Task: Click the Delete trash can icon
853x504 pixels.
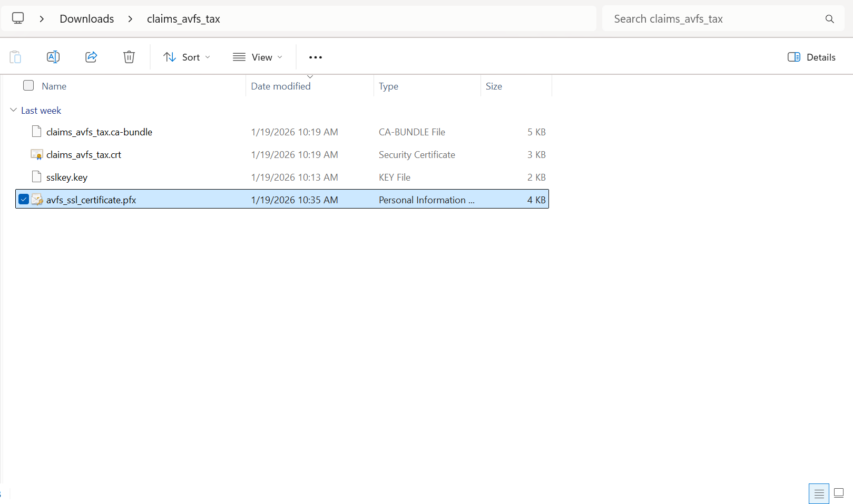Action: point(129,57)
